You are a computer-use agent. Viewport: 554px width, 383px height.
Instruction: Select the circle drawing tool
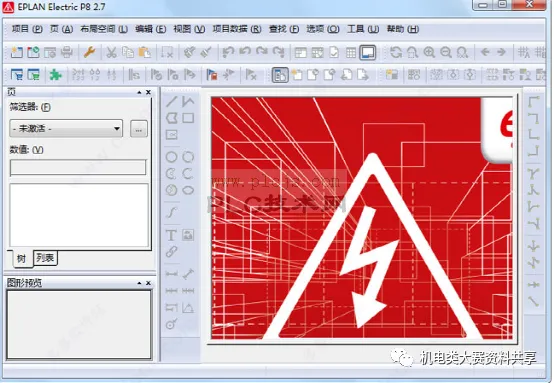point(172,157)
